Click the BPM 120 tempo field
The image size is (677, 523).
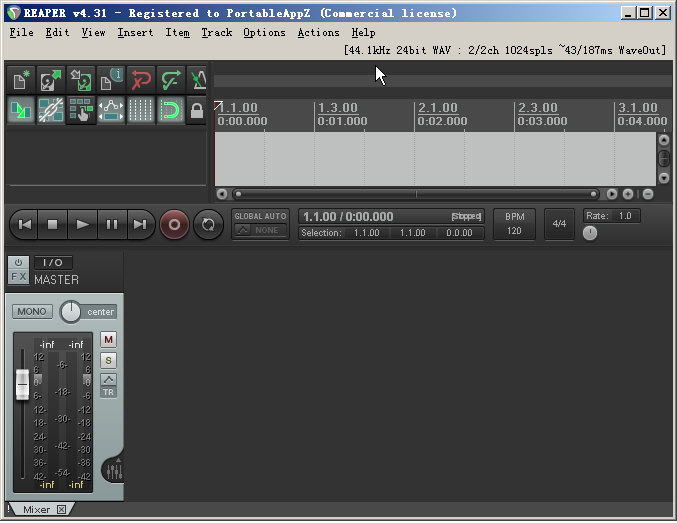(x=514, y=224)
